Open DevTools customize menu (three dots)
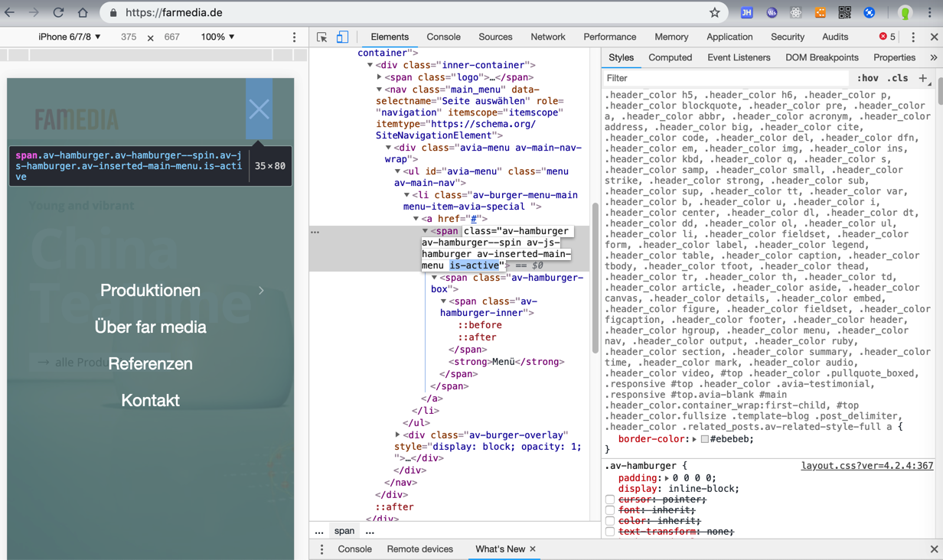The width and height of the screenshot is (943, 560). (x=913, y=37)
